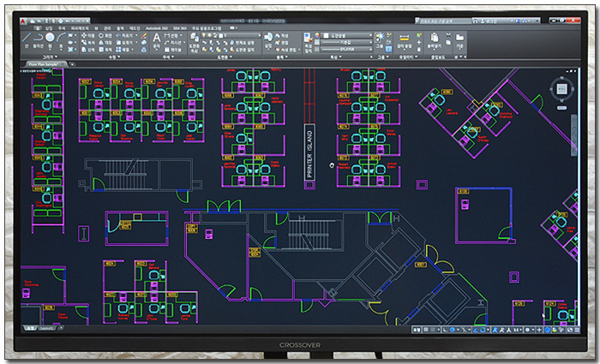This screenshot has width=600, height=364.
Task: Switch to the Floor Plan Sample file tab
Action: click(x=44, y=64)
